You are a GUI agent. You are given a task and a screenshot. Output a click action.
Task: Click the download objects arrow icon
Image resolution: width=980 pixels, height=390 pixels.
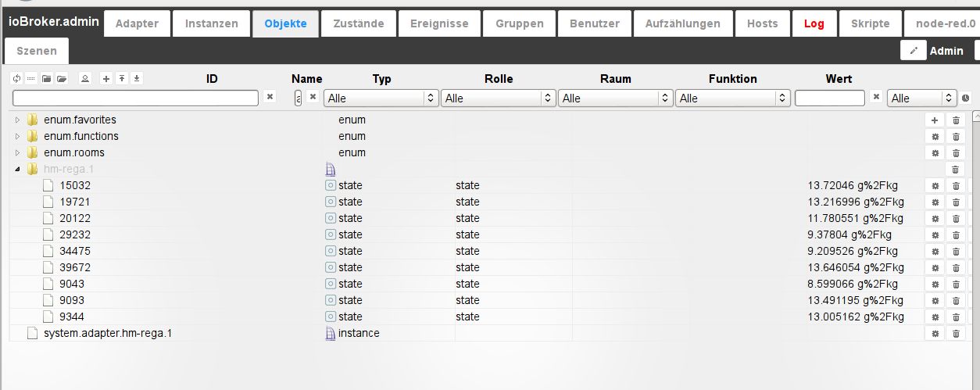(137, 78)
